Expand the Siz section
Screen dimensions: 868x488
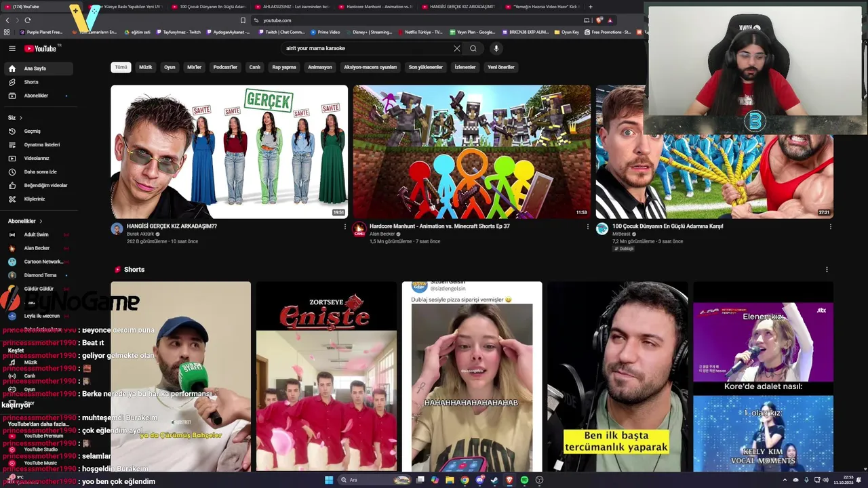tap(15, 117)
